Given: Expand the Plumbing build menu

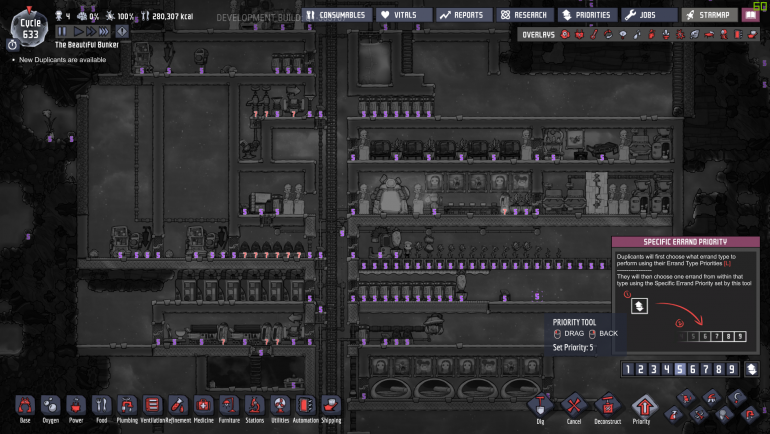Looking at the screenshot, I should click(127, 409).
